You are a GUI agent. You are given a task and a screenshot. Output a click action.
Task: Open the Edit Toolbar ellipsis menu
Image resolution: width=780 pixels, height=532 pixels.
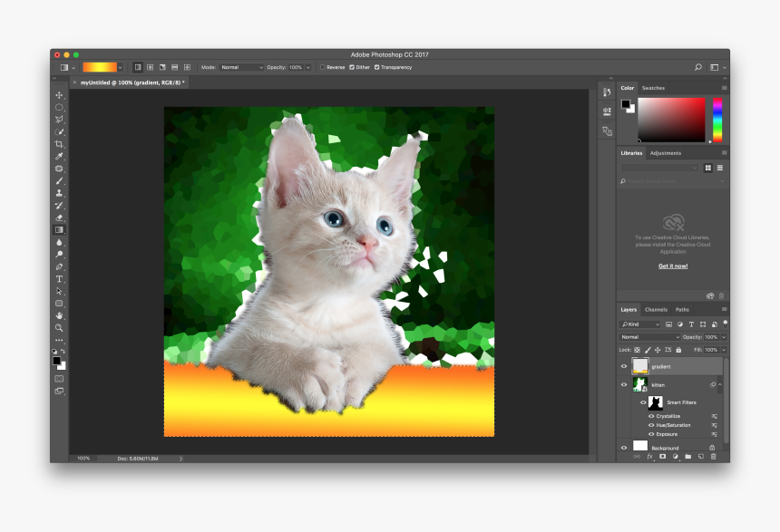59,341
